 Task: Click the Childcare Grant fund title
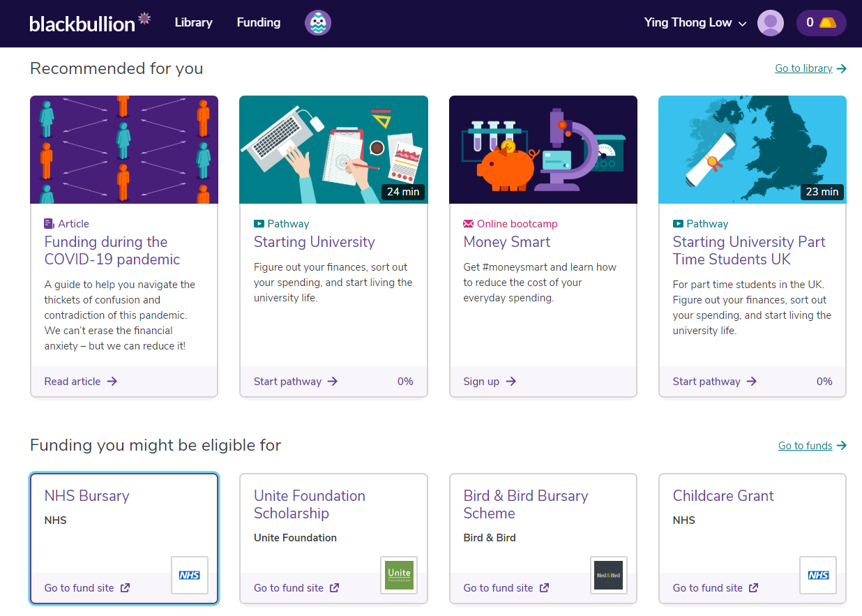point(723,496)
